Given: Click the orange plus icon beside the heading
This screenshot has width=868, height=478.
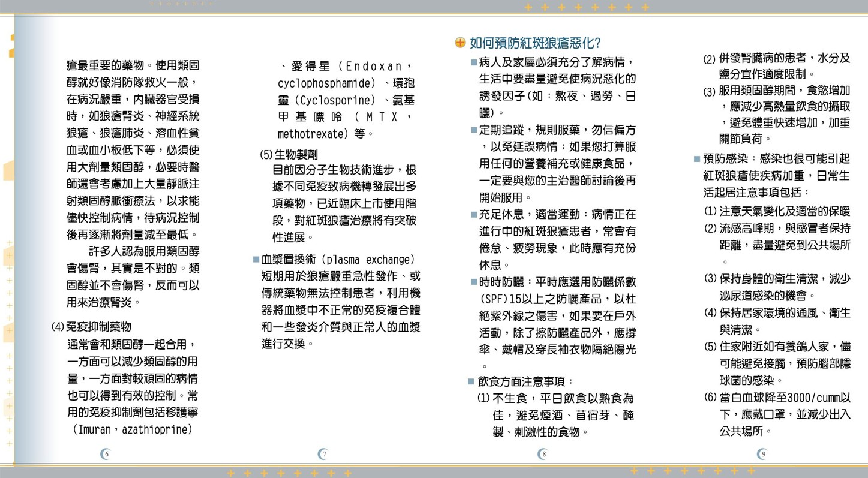Looking at the screenshot, I should point(459,42).
